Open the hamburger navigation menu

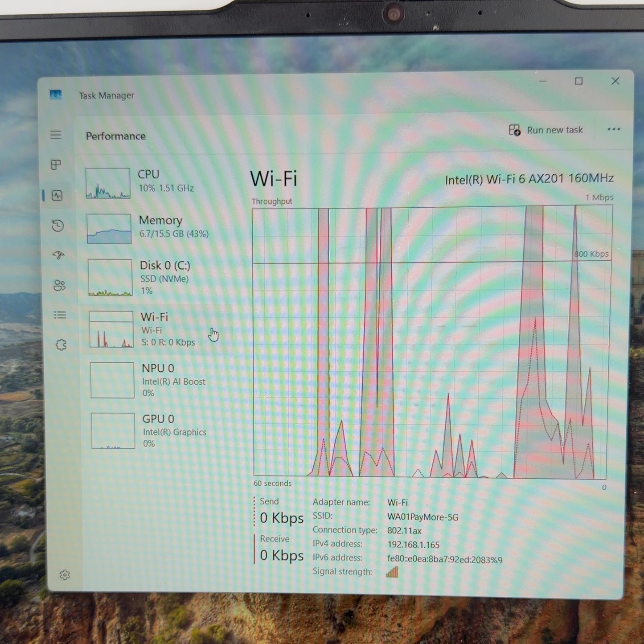[x=56, y=135]
